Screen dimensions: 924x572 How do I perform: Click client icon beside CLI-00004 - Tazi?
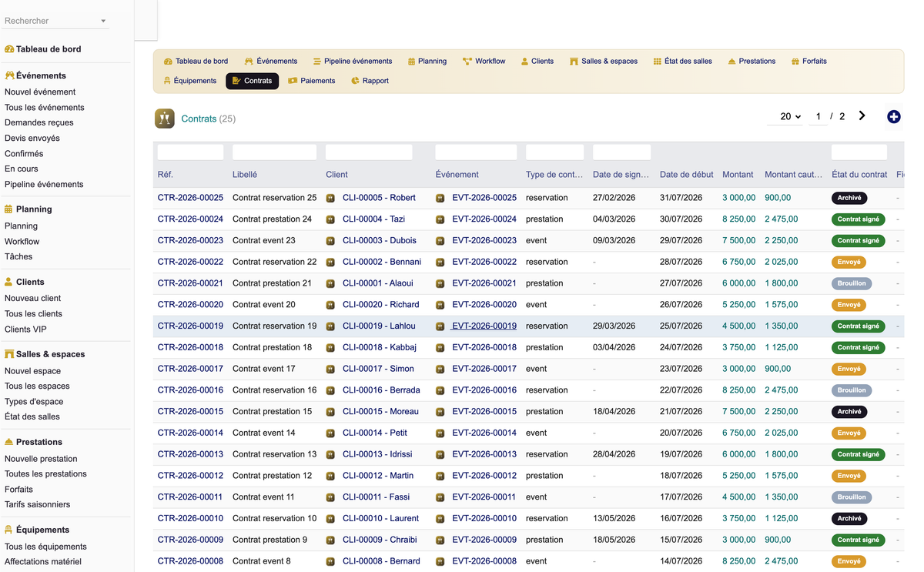(x=330, y=219)
